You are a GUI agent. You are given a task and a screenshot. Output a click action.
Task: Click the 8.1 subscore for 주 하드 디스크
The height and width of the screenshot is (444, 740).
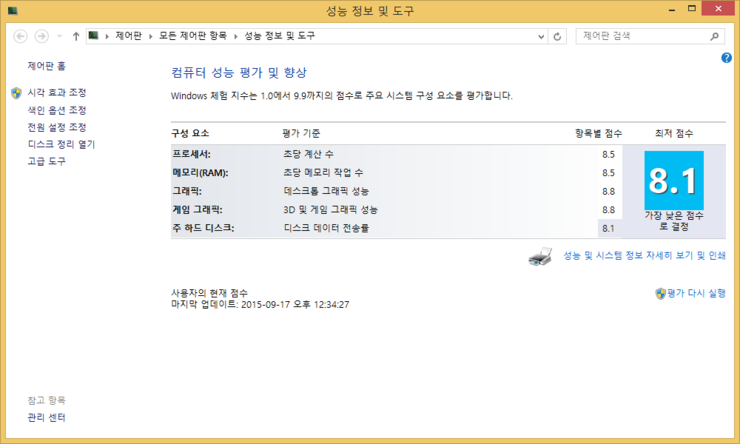[608, 228]
